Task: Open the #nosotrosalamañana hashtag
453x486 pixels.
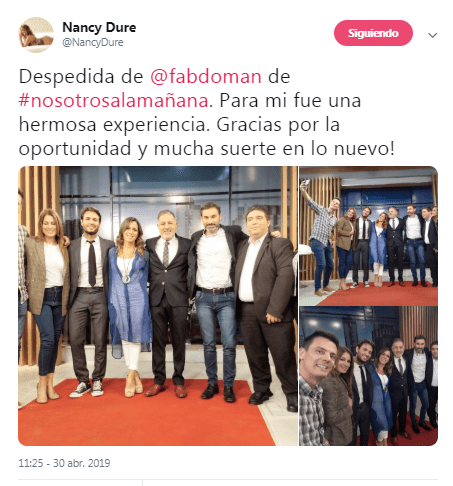Action: [113, 100]
